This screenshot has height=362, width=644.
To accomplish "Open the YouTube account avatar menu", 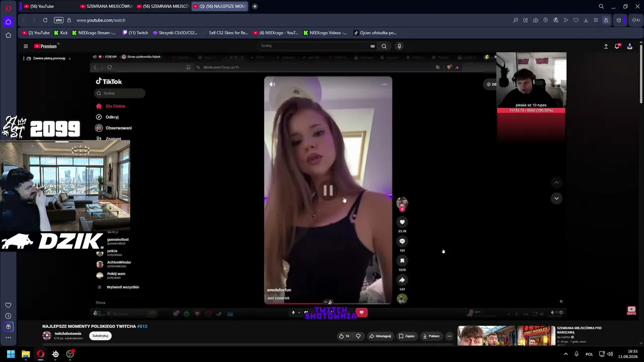I will click(629, 46).
